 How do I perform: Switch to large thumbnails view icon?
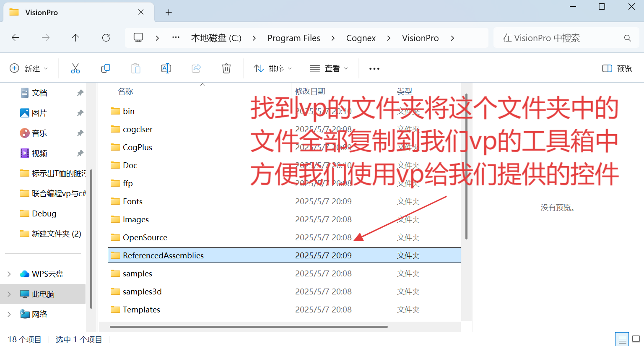pos(636,339)
